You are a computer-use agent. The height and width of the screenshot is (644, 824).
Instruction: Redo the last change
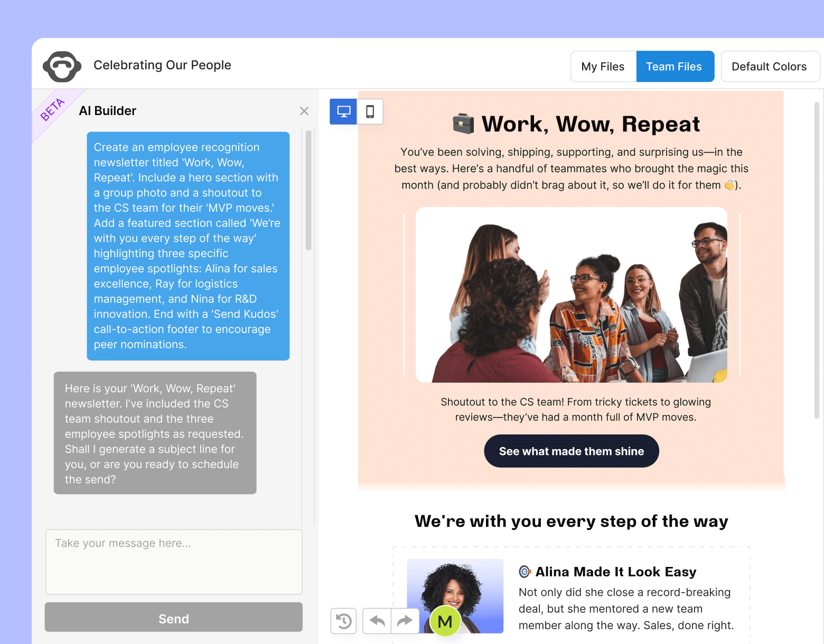[405, 621]
